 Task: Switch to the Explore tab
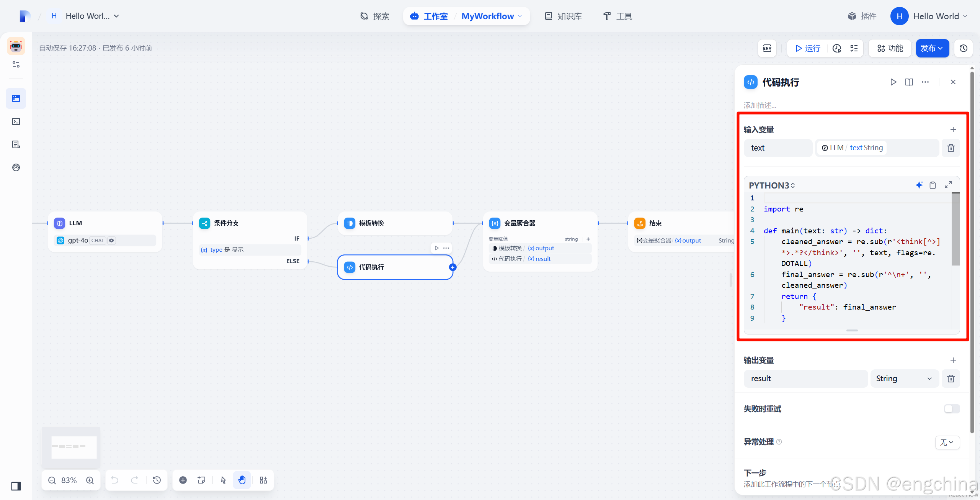(x=375, y=16)
